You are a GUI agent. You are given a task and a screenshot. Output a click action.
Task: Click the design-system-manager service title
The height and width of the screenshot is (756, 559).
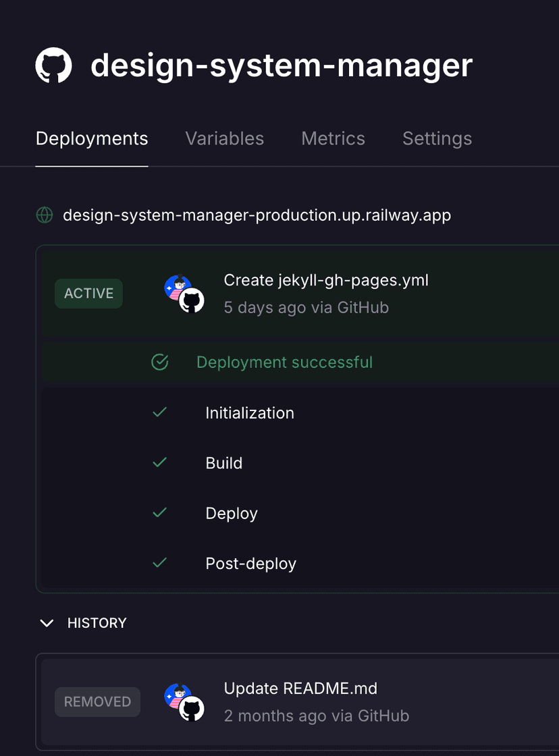282,66
